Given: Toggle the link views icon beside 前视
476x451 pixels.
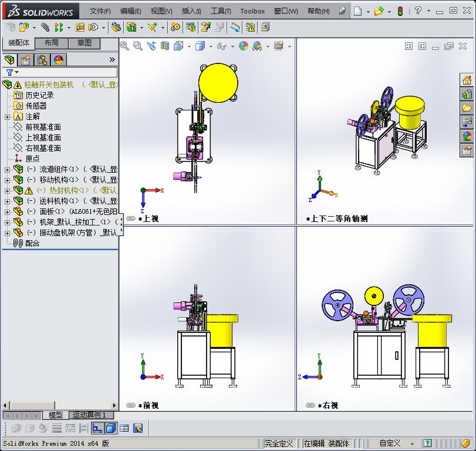Looking at the screenshot, I should click(x=131, y=405).
